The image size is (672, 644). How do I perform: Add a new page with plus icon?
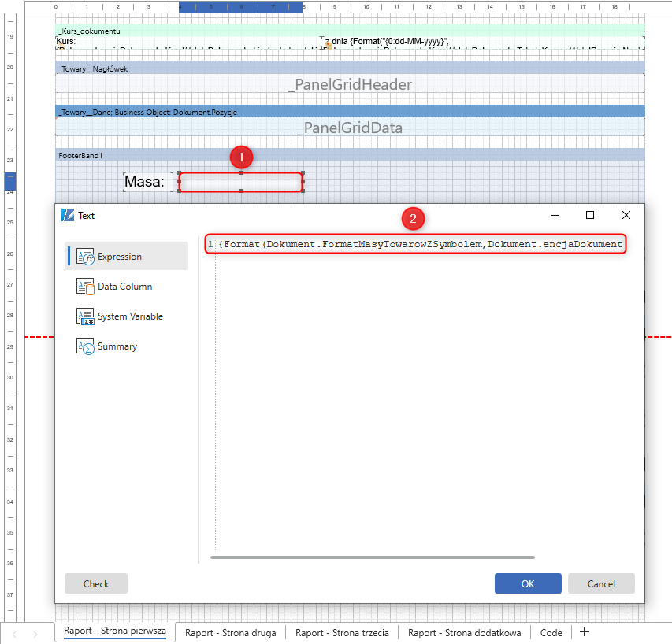point(584,631)
